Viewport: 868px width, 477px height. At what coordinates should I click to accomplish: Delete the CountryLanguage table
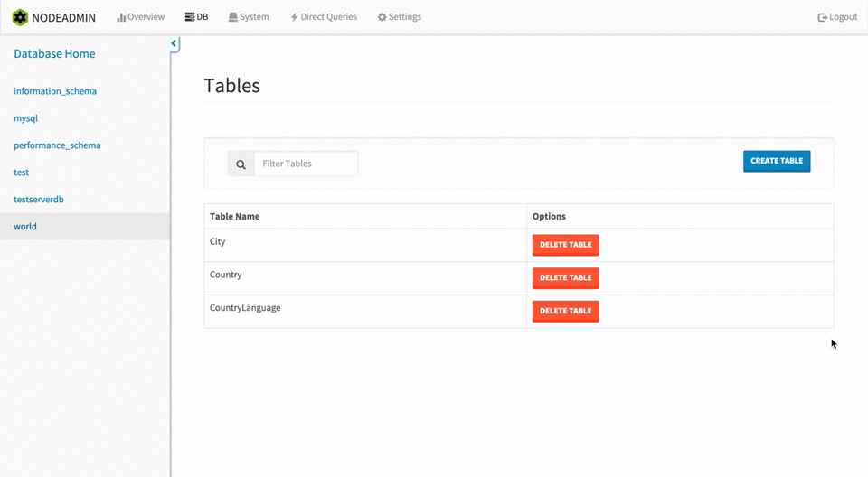(x=565, y=311)
